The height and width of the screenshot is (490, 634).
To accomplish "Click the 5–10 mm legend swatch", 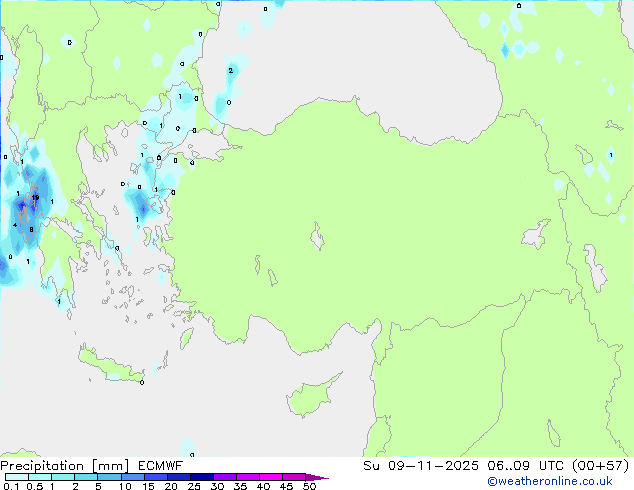I will pos(109,477).
